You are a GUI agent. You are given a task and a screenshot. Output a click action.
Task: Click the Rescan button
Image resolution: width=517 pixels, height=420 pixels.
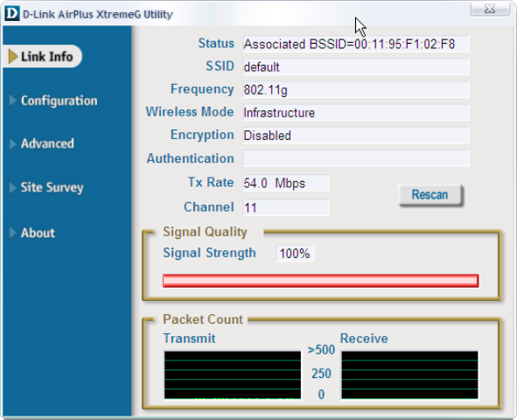pyautogui.click(x=430, y=195)
